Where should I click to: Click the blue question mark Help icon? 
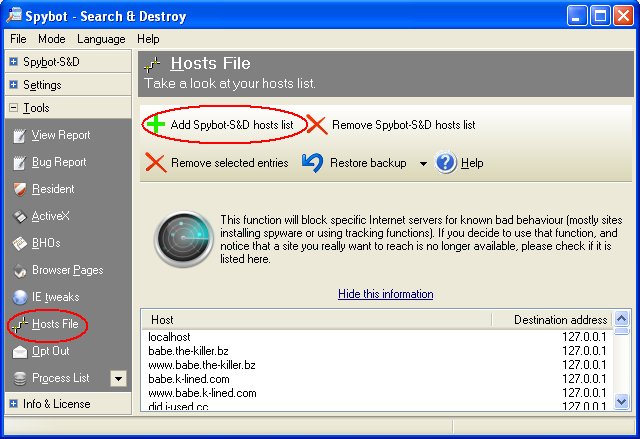[445, 163]
